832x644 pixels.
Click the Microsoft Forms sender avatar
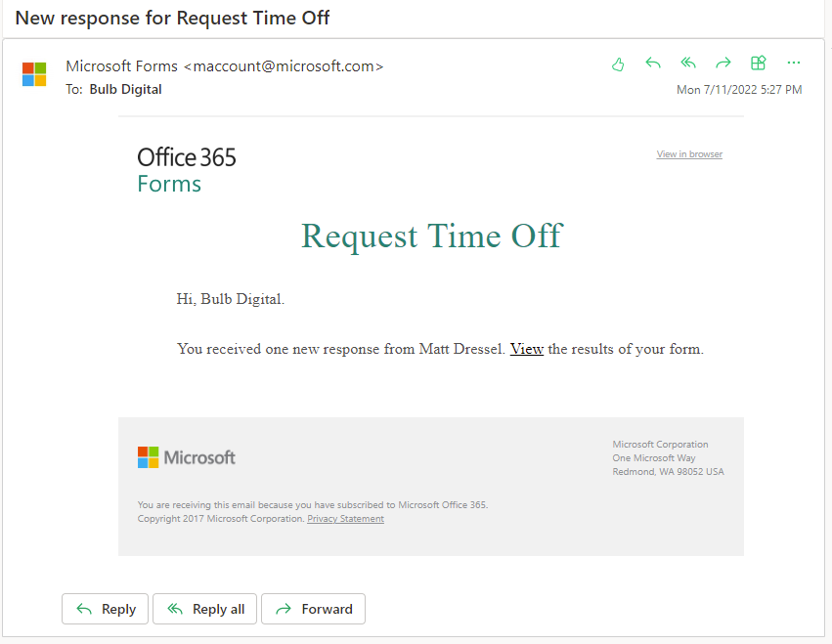34,74
